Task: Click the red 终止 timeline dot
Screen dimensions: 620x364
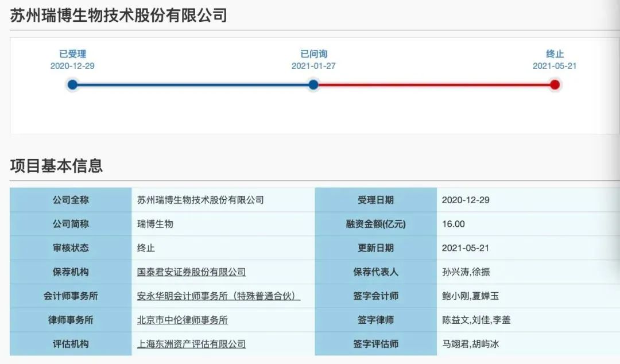Action: coord(555,85)
